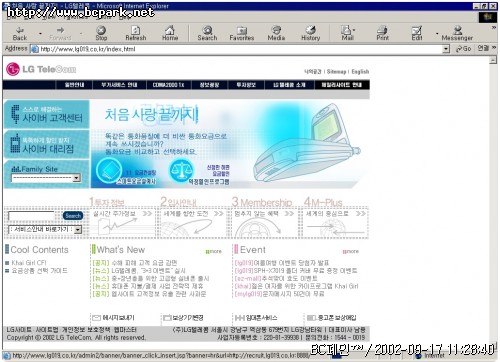Open dropdown arrow next to the Forward button

tap(81, 34)
